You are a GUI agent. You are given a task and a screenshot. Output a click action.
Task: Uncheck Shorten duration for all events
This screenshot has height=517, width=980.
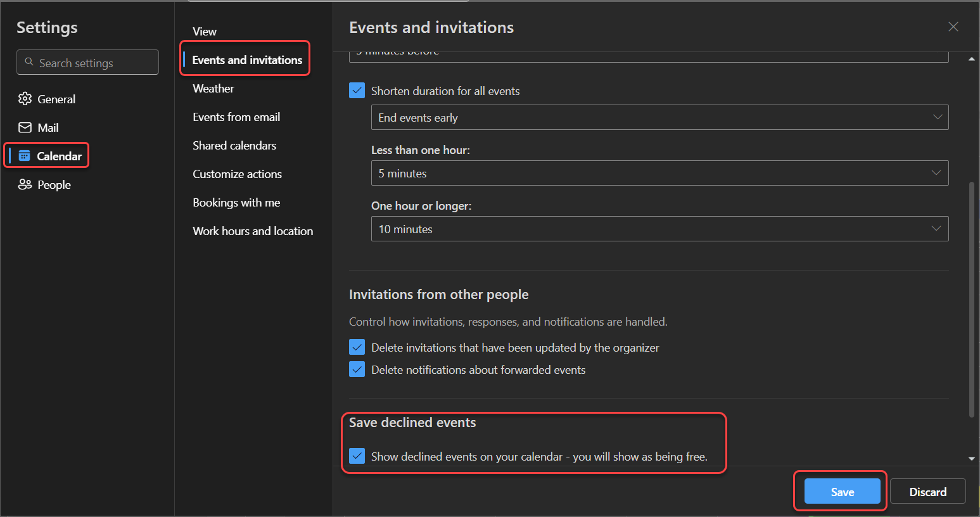point(357,91)
